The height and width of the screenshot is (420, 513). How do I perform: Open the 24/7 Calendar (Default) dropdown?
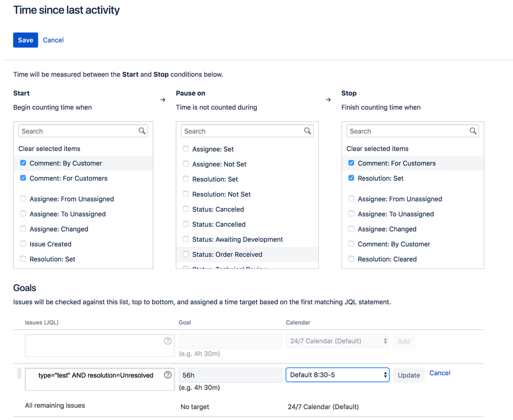[x=337, y=341]
